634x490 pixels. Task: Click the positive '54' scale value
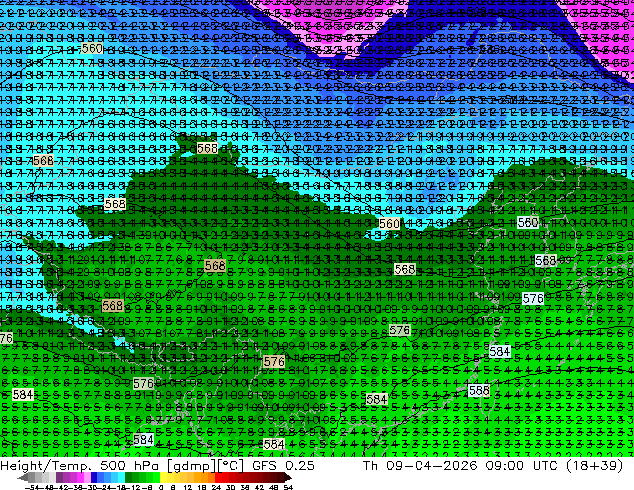(288, 488)
